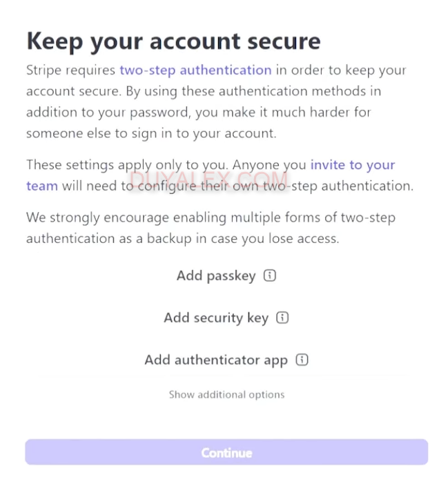448x477 pixels.
Task: Open info icon next to Add security key
Action: pos(282,318)
